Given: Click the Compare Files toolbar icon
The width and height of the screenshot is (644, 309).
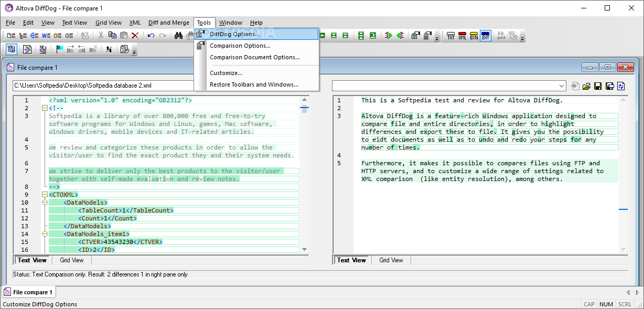Looking at the screenshot, I should point(11,36).
